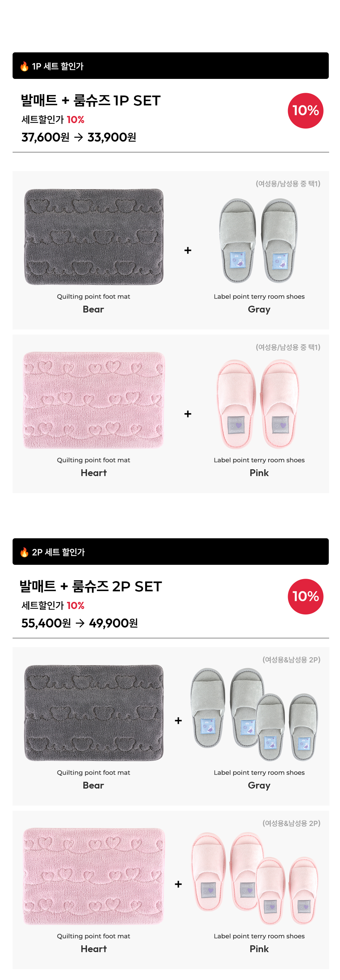Click the plus sign in 1P Heart set
Viewport: 340px width, 980px height.
pos(187,414)
